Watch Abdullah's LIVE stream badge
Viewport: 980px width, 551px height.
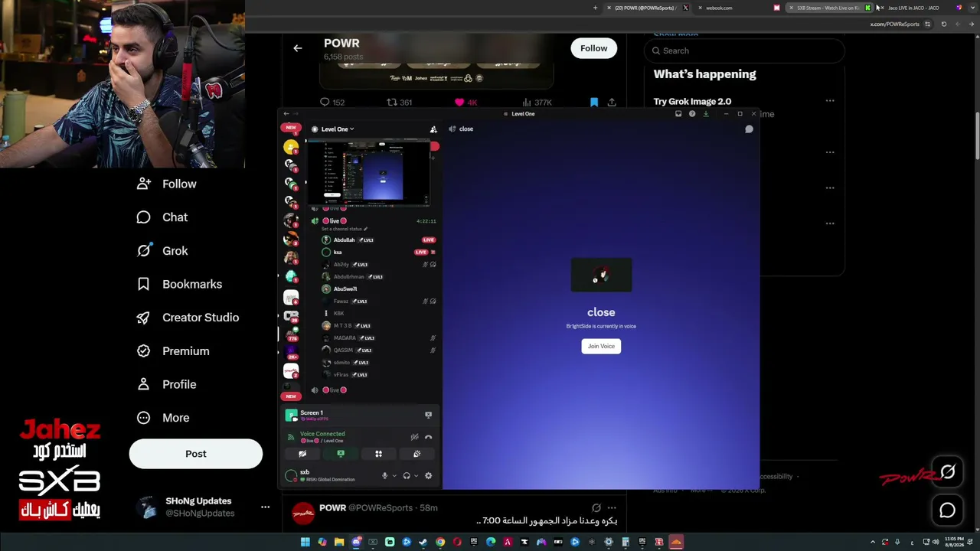point(428,240)
